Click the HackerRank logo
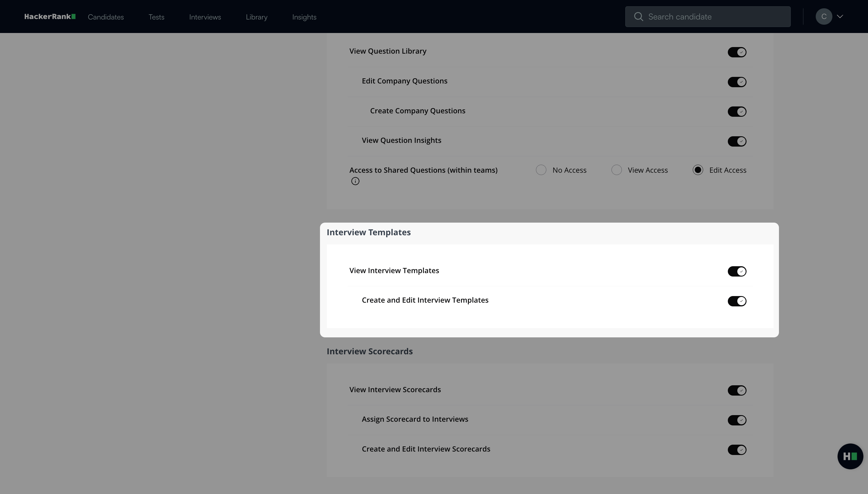This screenshot has width=868, height=494. (x=50, y=17)
